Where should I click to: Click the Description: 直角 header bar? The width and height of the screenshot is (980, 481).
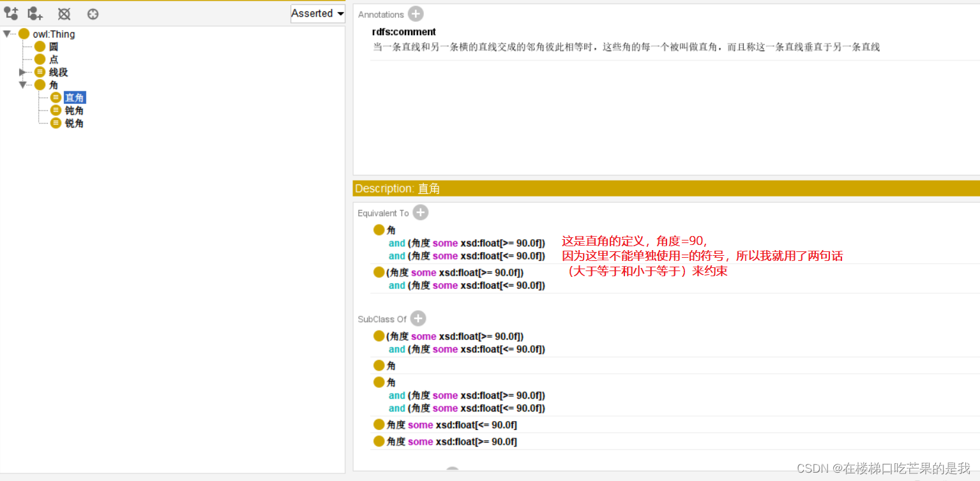(666, 188)
